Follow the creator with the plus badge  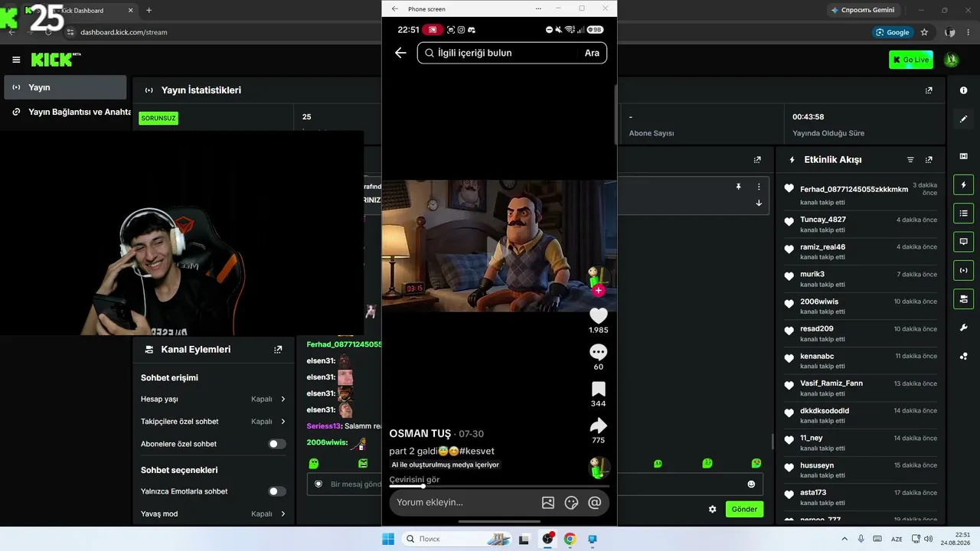click(x=599, y=290)
